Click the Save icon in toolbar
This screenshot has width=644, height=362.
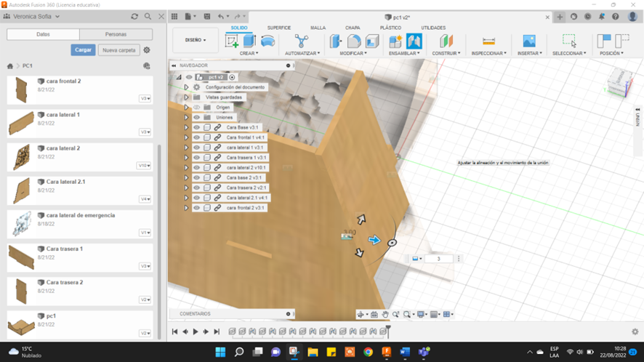click(207, 17)
